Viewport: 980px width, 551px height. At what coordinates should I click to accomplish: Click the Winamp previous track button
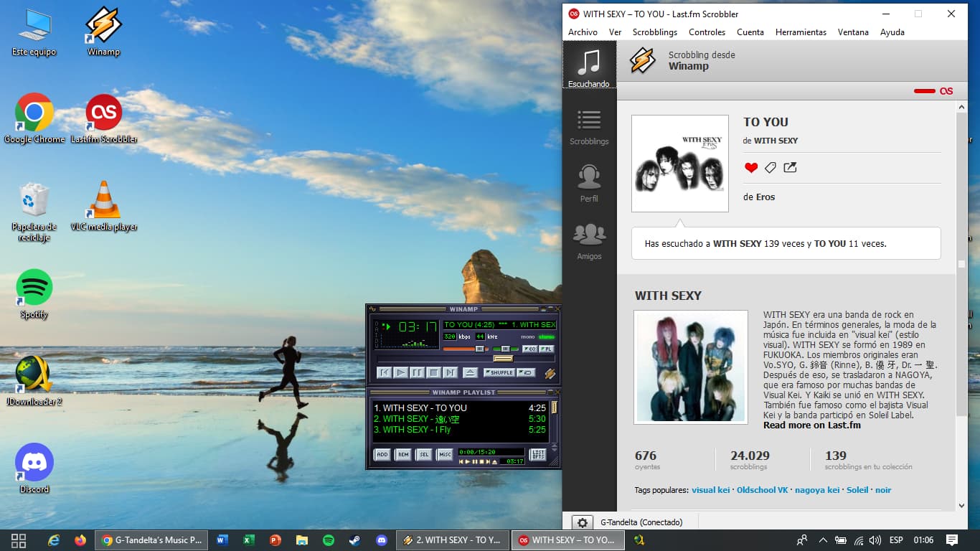pyautogui.click(x=385, y=372)
